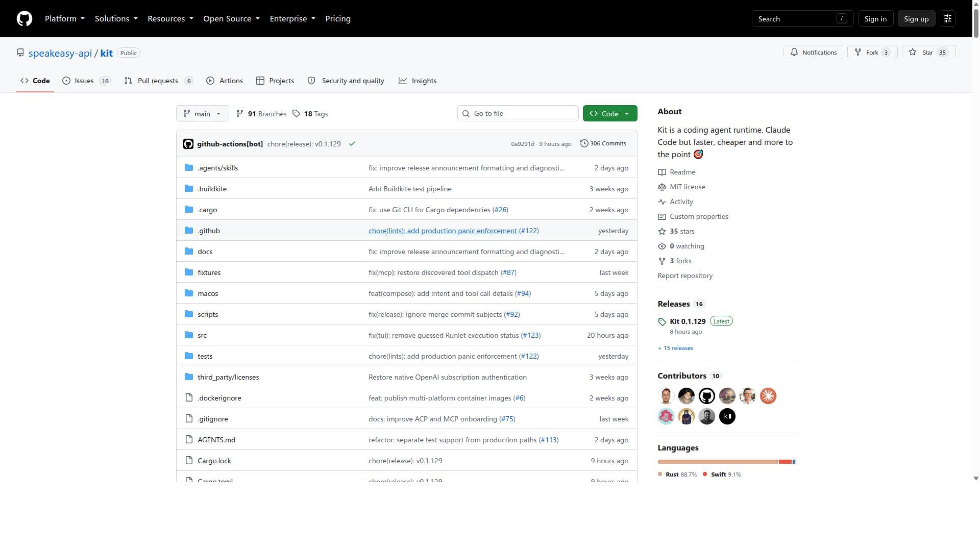
Task: Click the Rust segment of languages bar
Action: pos(718,462)
